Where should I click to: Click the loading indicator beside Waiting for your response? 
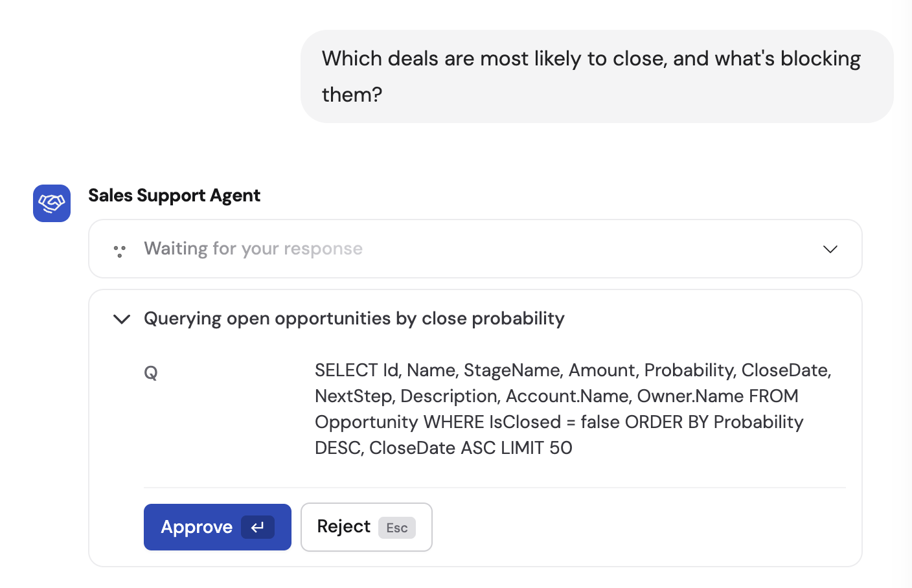point(119,250)
